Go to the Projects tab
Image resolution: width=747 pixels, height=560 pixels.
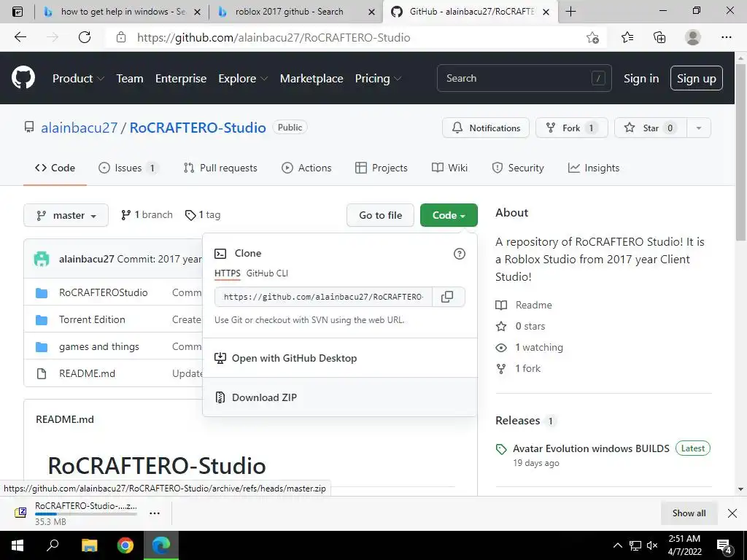coord(382,168)
